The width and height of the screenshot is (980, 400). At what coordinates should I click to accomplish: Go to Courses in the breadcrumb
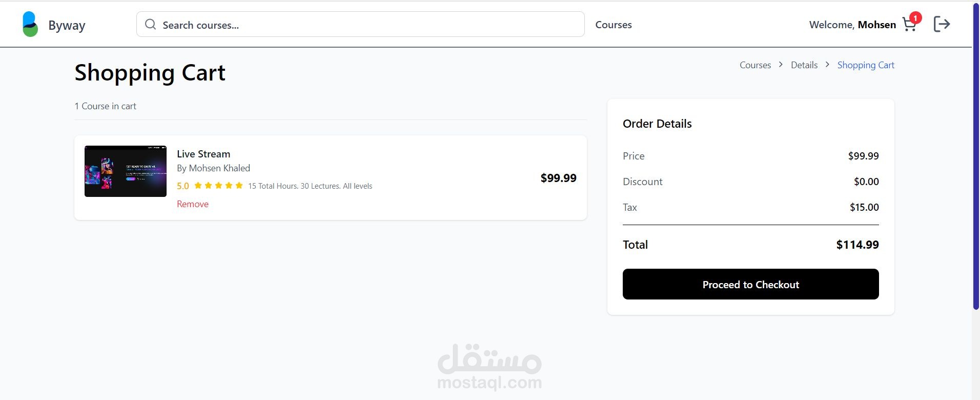tap(755, 65)
